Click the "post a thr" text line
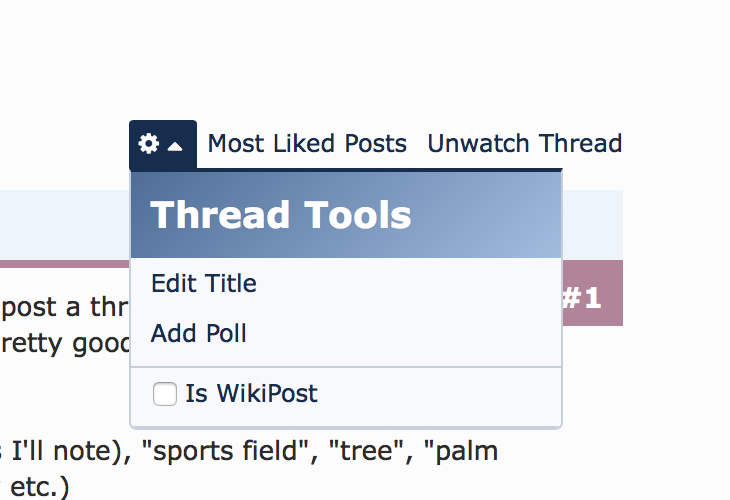 click(65, 308)
